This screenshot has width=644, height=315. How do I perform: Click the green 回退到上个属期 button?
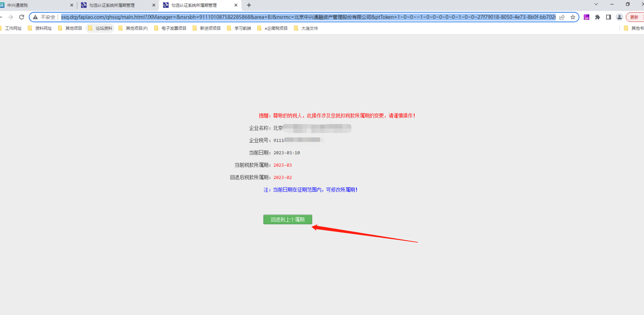[287, 220]
